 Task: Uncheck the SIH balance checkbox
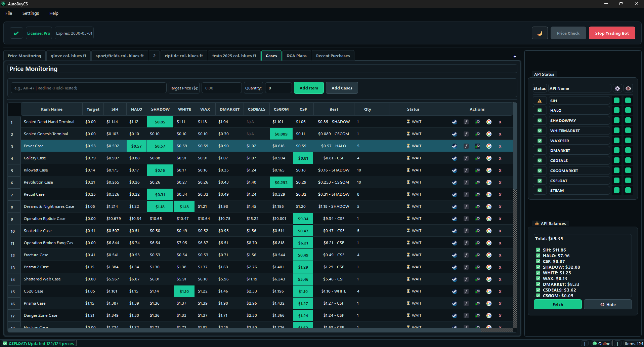point(538,250)
